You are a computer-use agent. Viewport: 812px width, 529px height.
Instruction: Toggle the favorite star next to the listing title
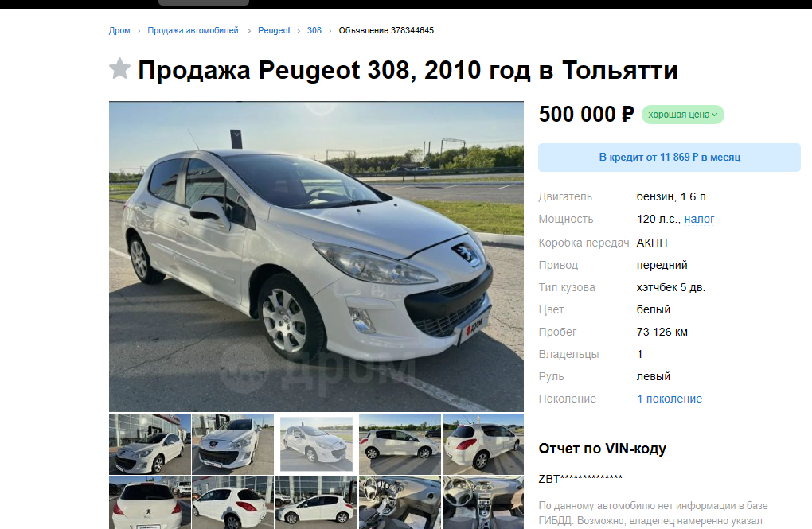[119, 68]
